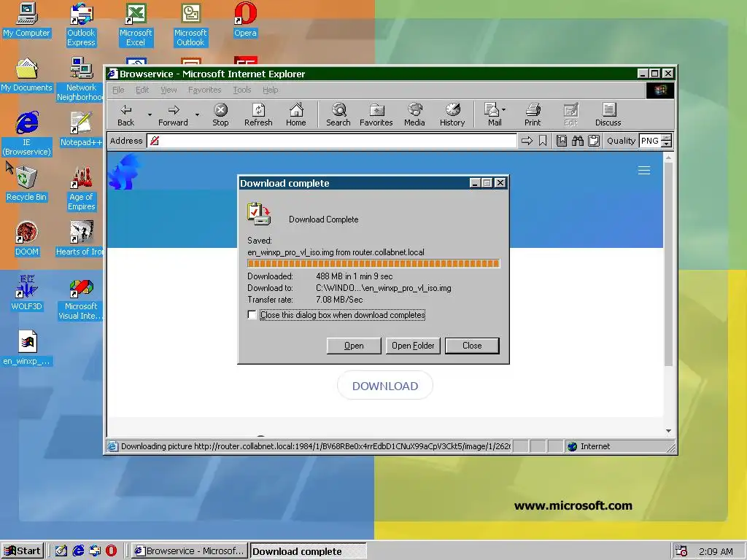The width and height of the screenshot is (747, 560).
Task: Launch Opera from quick launch bar
Action: (111, 551)
